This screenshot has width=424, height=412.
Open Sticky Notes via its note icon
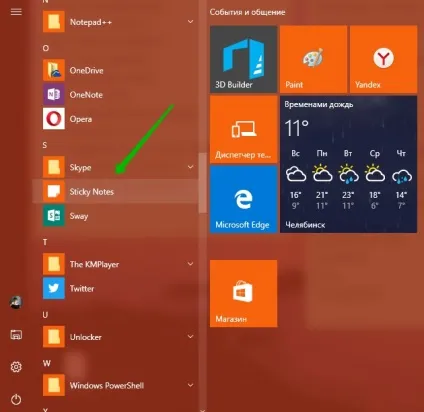tap(54, 191)
